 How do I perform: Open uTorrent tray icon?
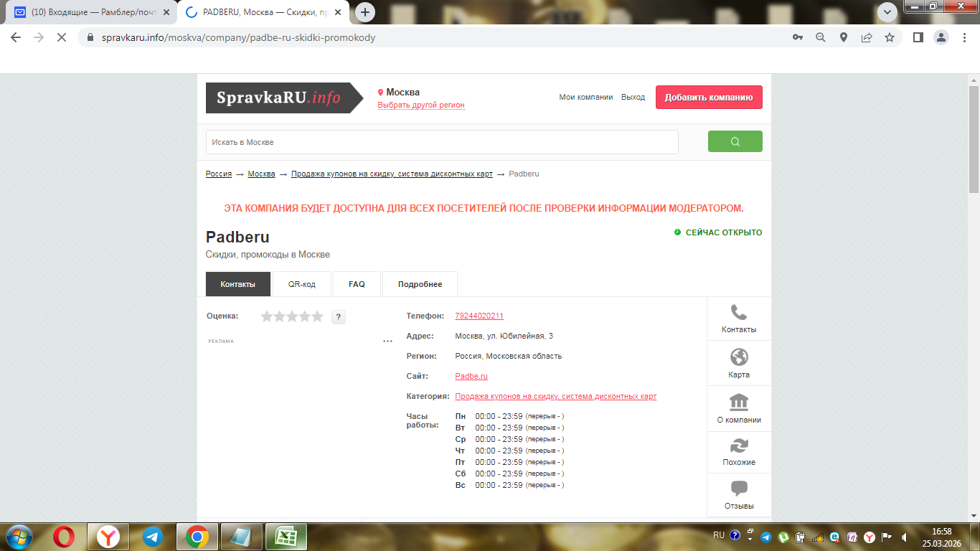[785, 537]
